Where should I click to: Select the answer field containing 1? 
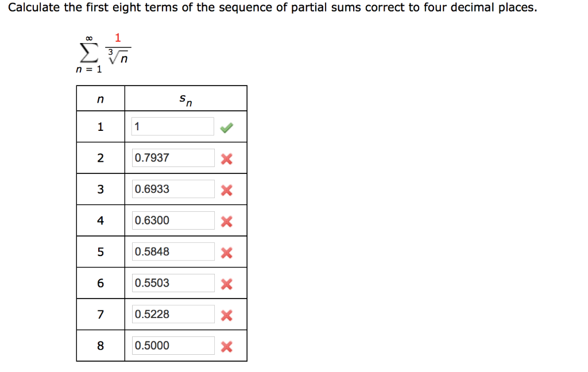click(172, 126)
